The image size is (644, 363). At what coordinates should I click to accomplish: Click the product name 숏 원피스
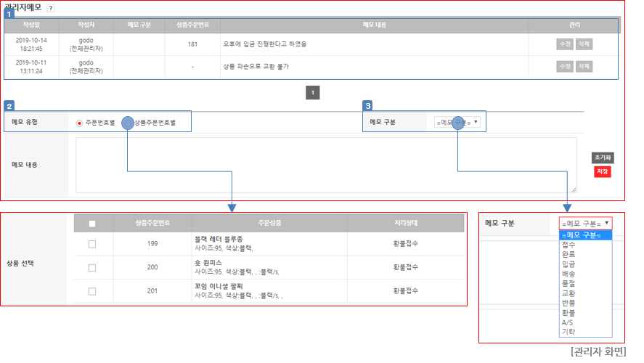click(x=208, y=262)
